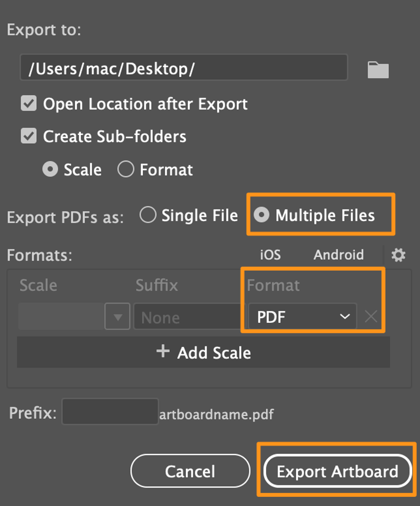
Task: Expand the Scale dropdown in Formats
Action: click(x=73, y=316)
